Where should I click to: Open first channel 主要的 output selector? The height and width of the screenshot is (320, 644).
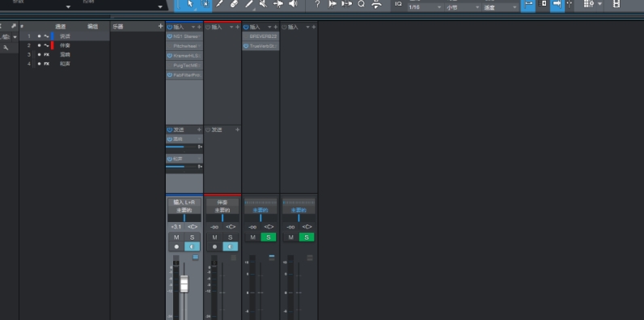tap(184, 210)
